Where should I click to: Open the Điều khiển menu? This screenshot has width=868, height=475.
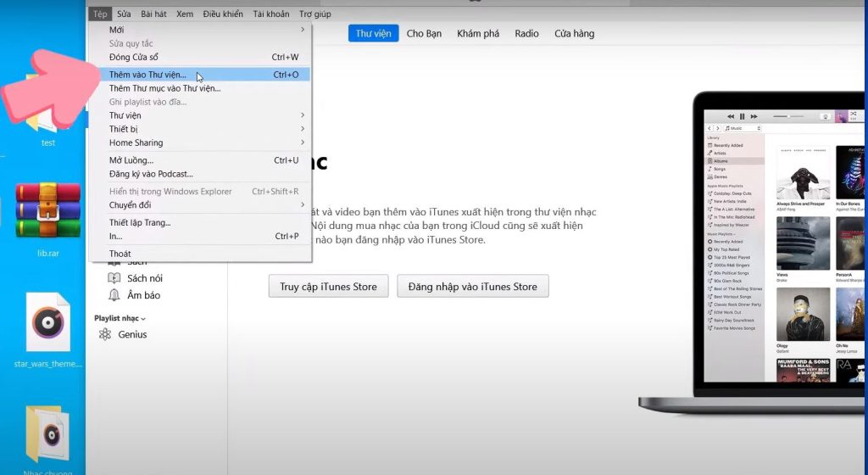click(x=223, y=14)
